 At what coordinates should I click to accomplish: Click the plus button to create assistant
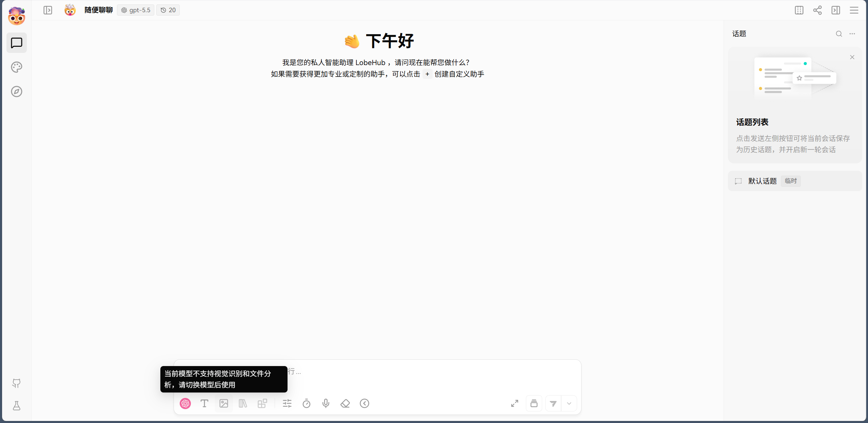pyautogui.click(x=427, y=74)
